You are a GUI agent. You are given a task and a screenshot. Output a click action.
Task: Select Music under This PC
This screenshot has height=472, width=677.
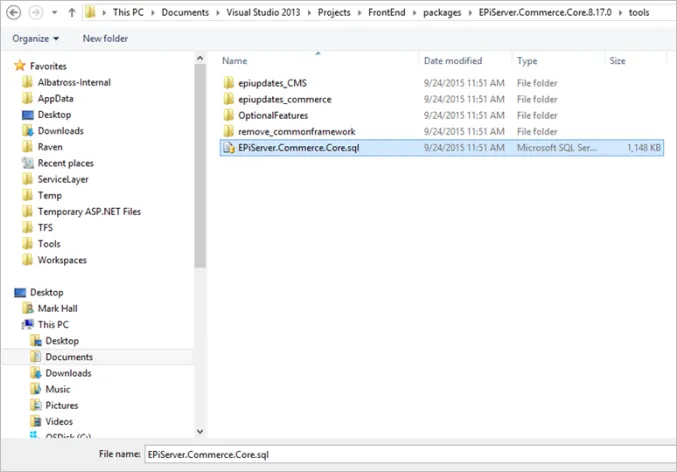(57, 389)
